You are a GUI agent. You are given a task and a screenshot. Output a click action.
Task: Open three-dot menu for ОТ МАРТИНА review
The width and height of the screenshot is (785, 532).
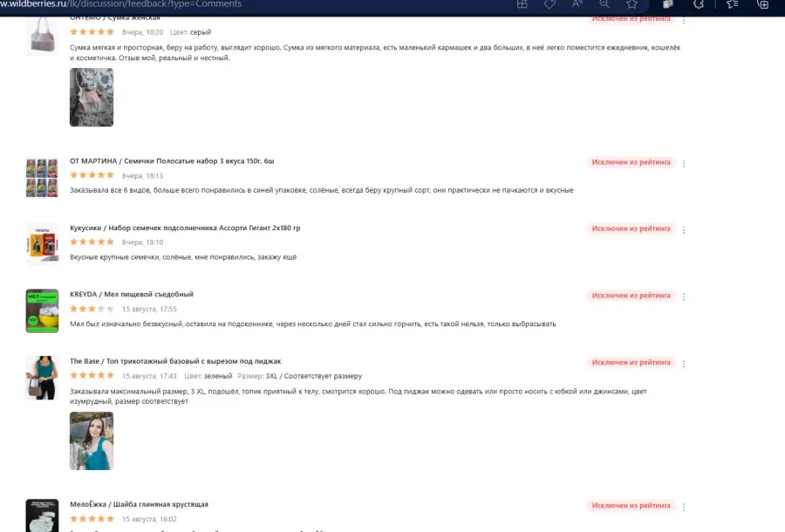point(683,163)
